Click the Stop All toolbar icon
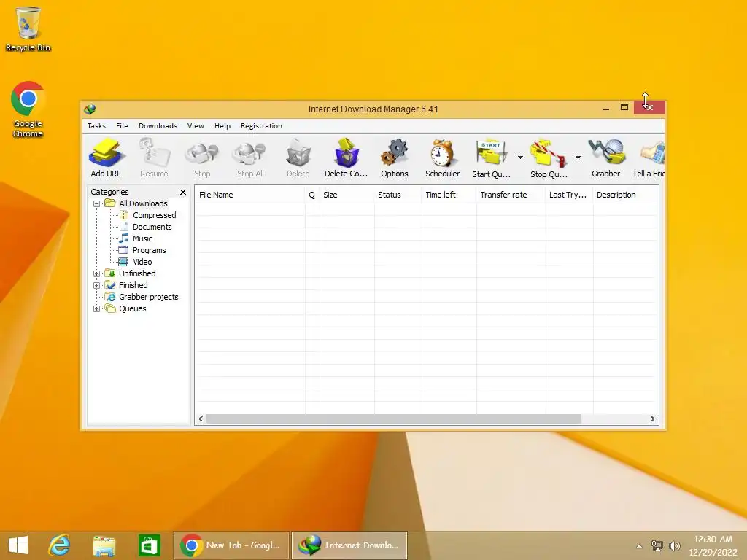 (250, 158)
